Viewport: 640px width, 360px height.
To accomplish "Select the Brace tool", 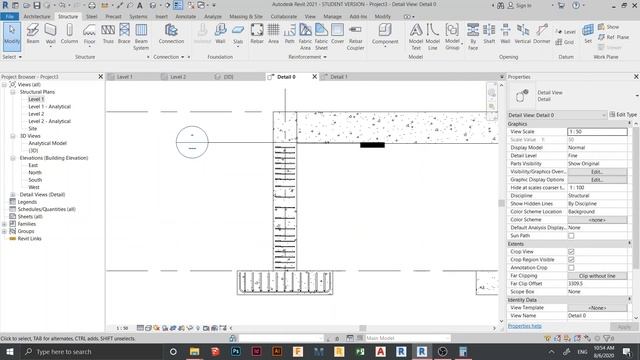I will coord(124,33).
